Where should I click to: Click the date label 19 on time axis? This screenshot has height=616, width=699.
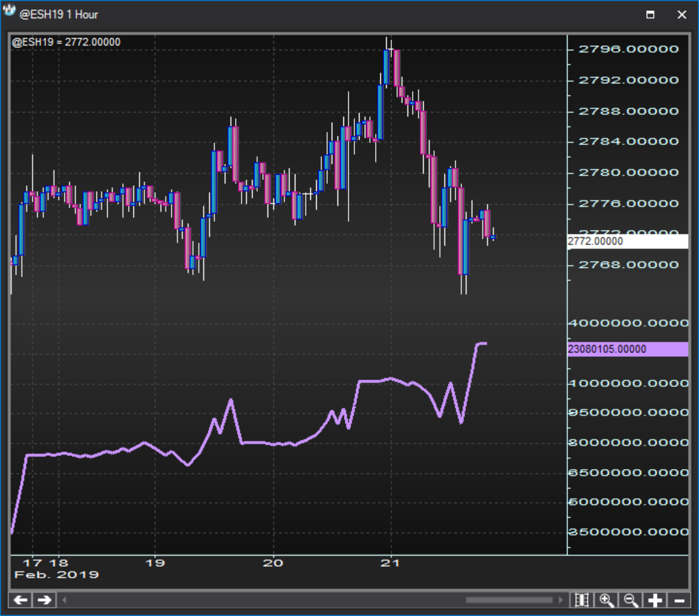[155, 563]
